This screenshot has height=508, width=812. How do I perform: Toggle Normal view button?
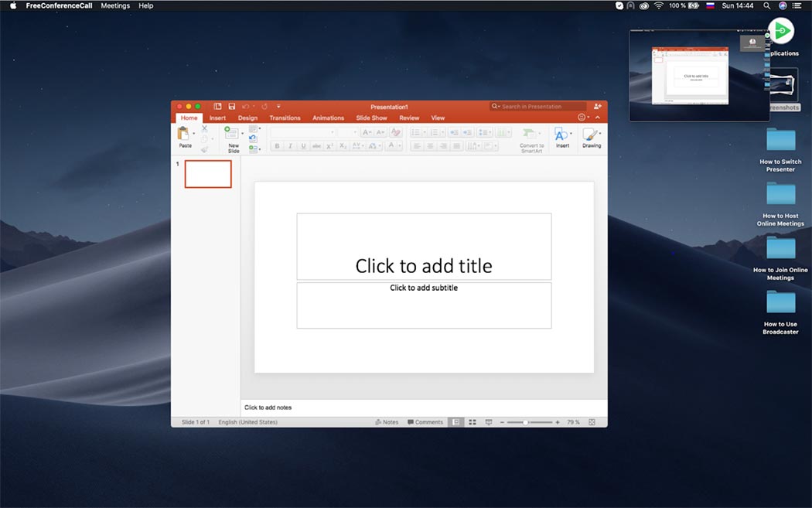(455, 422)
